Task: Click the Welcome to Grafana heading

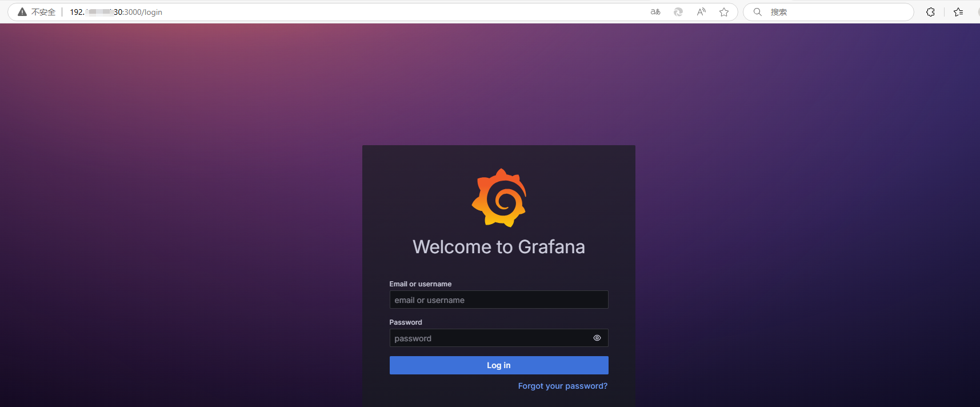Action: [x=499, y=247]
